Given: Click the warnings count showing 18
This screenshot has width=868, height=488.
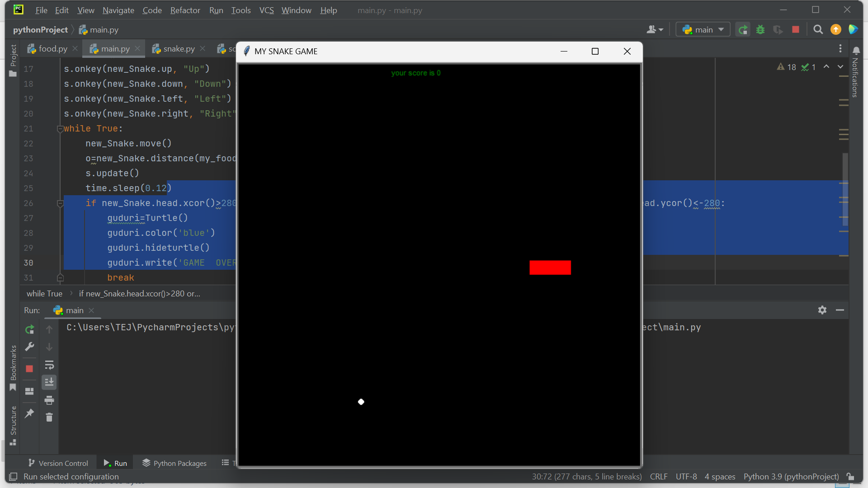Looking at the screenshot, I should click(787, 67).
